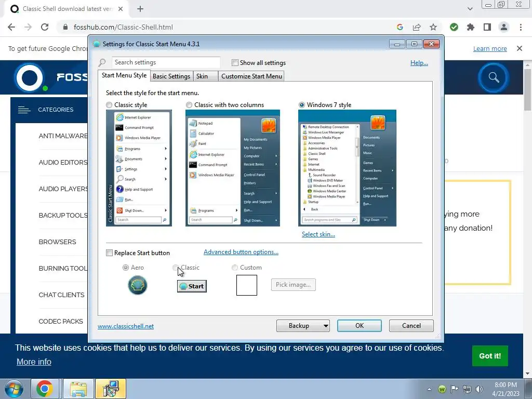The width and height of the screenshot is (532, 399).
Task: Enable Show all settings checkbox
Action: (x=235, y=63)
